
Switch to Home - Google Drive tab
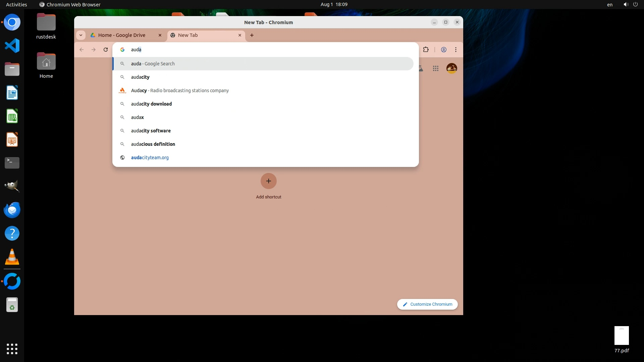(121, 35)
